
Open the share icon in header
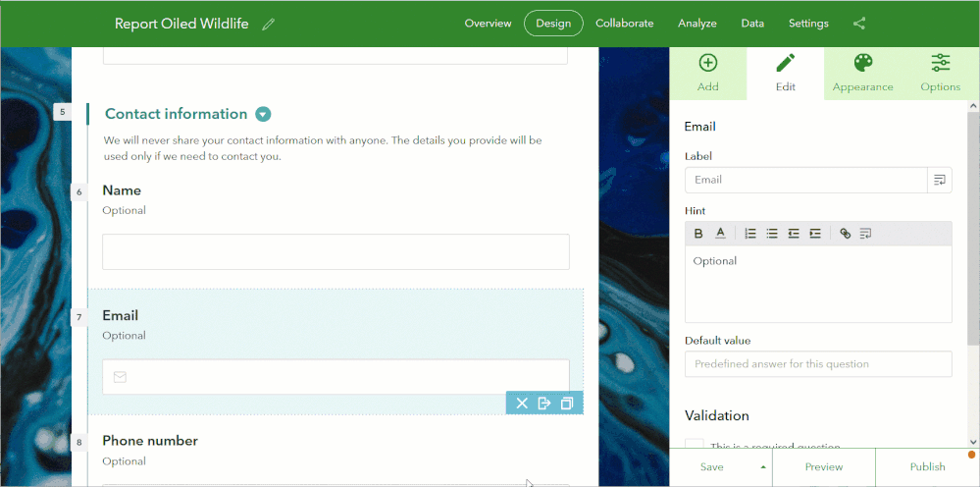tap(859, 24)
